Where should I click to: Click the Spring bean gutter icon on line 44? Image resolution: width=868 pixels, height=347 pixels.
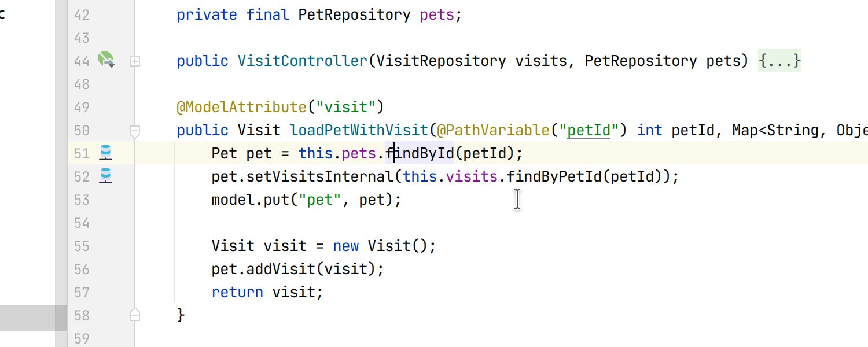click(x=106, y=60)
